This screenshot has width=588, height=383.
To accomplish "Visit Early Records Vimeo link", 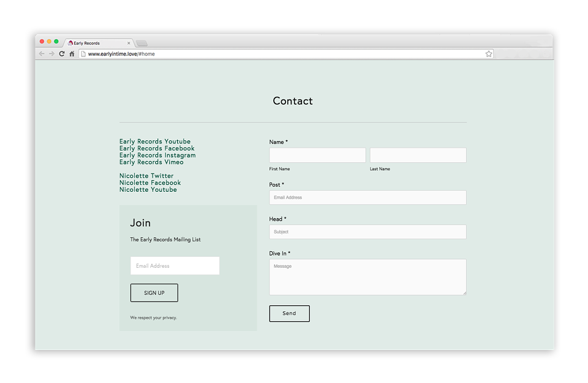I will pyautogui.click(x=151, y=162).
